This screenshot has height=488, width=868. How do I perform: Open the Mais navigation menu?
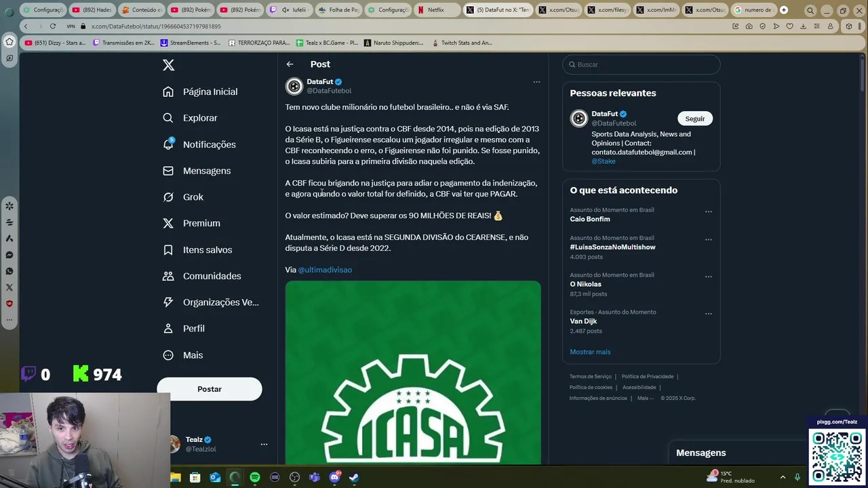tap(182, 355)
